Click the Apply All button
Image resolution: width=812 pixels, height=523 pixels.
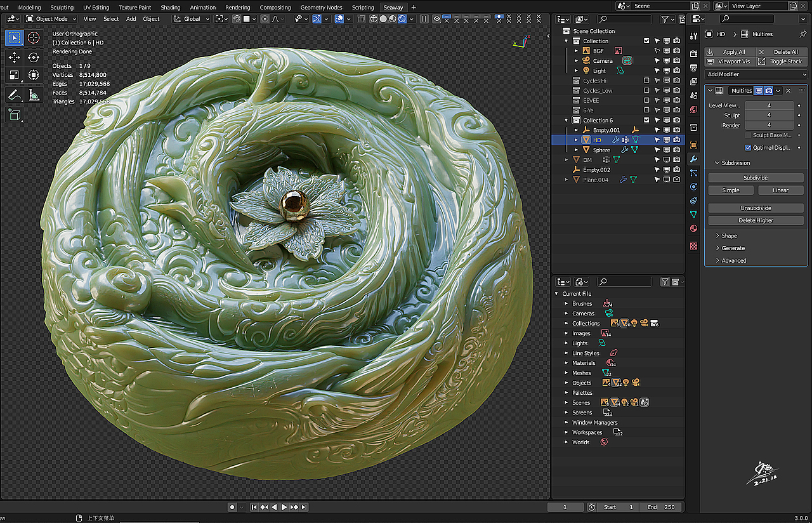point(730,52)
